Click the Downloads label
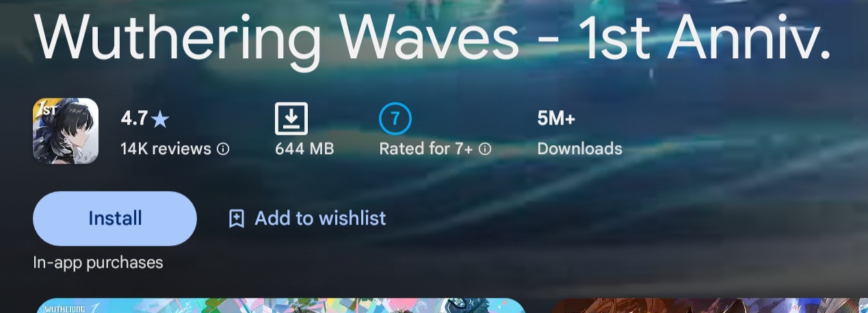 pos(580,149)
